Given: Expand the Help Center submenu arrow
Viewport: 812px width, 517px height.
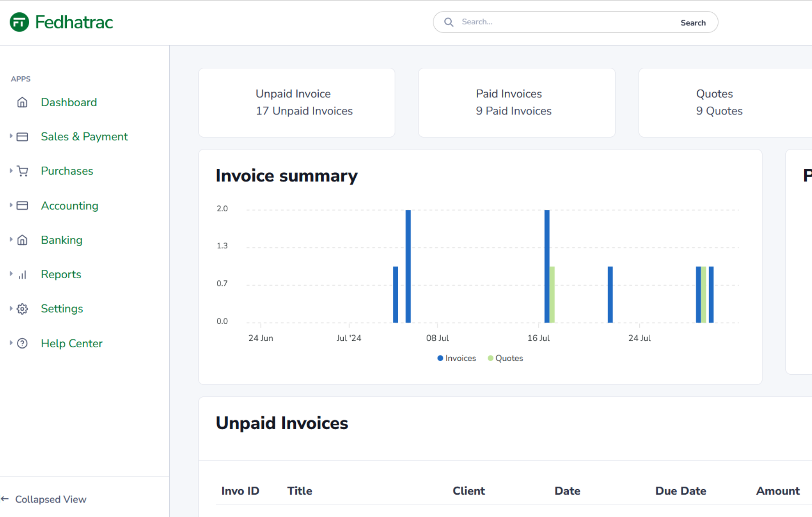Looking at the screenshot, I should [x=11, y=343].
